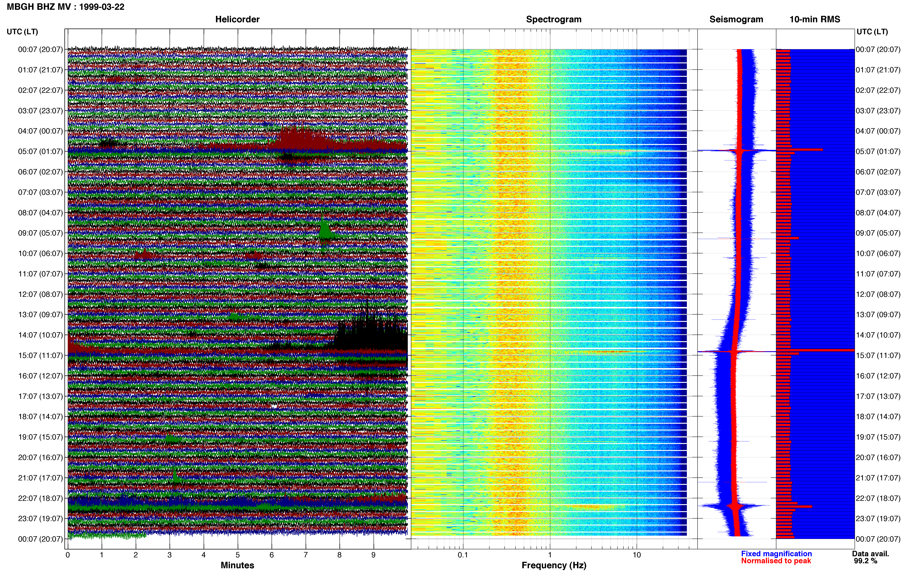The image size is (924, 578).
Task: Click left time label '22:07 (18:07)'
Action: pyautogui.click(x=40, y=498)
